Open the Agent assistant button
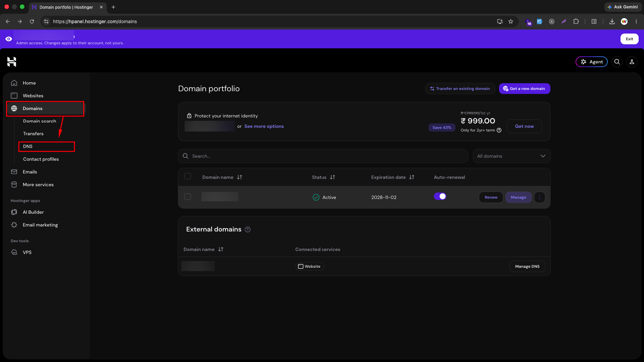 (x=591, y=62)
